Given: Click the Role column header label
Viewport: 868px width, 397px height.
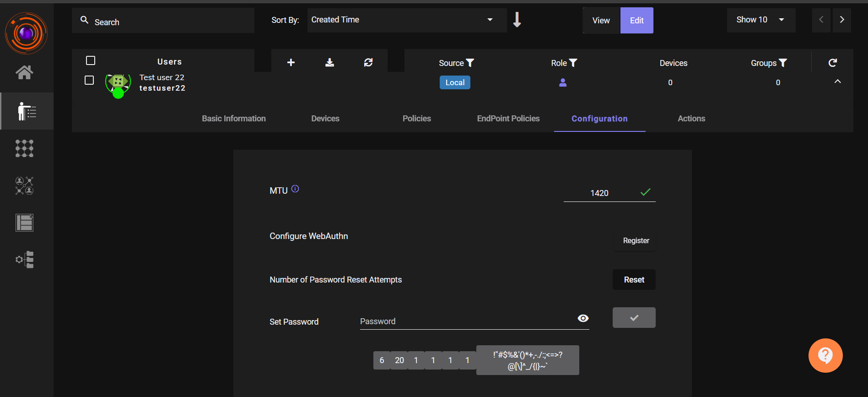Looking at the screenshot, I should point(559,63).
